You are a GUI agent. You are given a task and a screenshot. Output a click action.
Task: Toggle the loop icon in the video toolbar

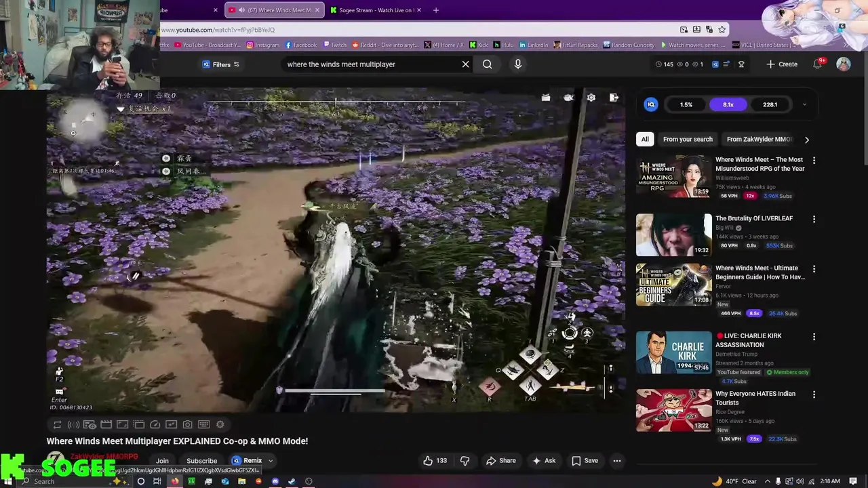tap(57, 425)
